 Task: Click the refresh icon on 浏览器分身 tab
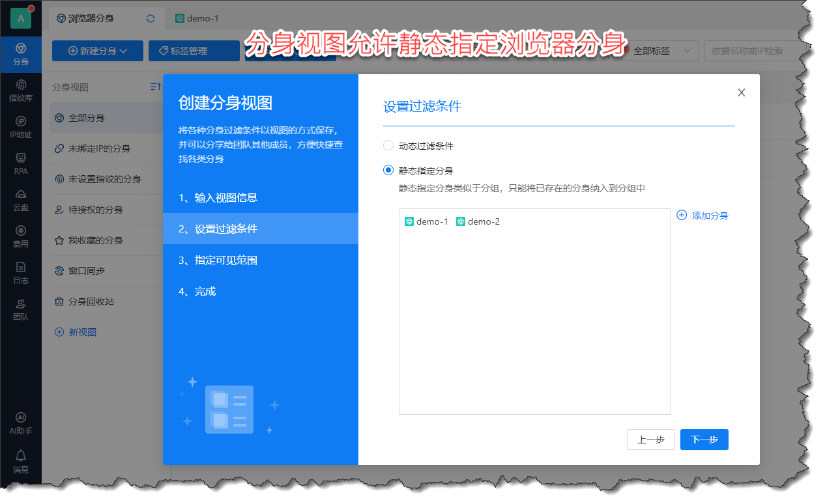pos(151,18)
